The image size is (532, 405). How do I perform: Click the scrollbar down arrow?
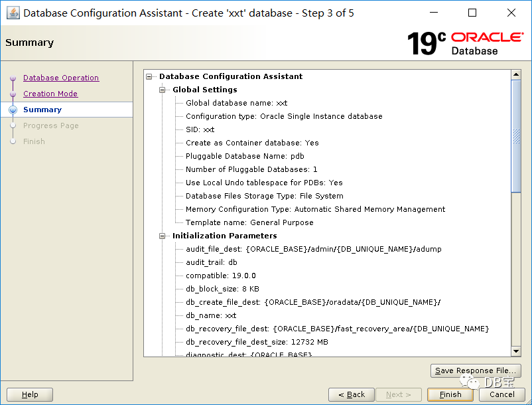tap(516, 351)
